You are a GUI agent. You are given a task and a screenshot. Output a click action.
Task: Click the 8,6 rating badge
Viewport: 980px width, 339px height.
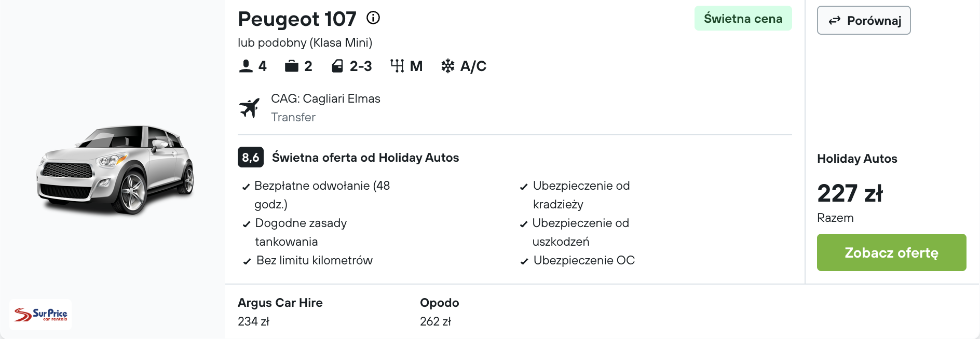[x=251, y=158]
